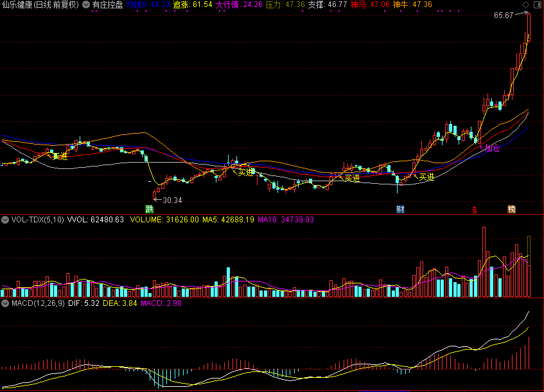Click MACD: 2.98 magenta readout
The width and height of the screenshot is (544, 392).
tap(161, 303)
